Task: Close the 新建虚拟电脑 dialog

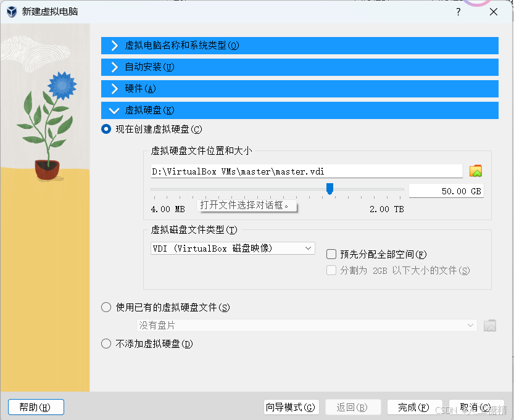Action: coord(494,12)
